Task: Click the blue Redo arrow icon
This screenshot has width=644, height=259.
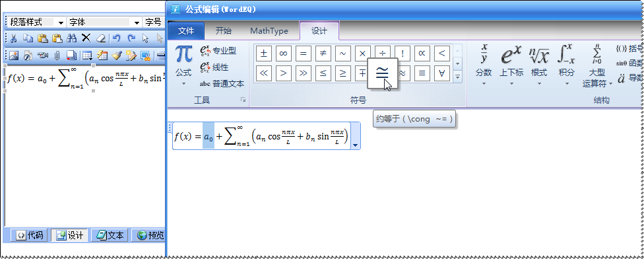Action: [131, 38]
